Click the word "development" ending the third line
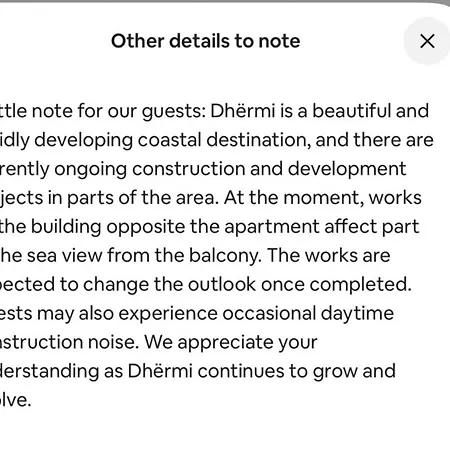Viewport: 450px width, 450px height. click(347, 169)
